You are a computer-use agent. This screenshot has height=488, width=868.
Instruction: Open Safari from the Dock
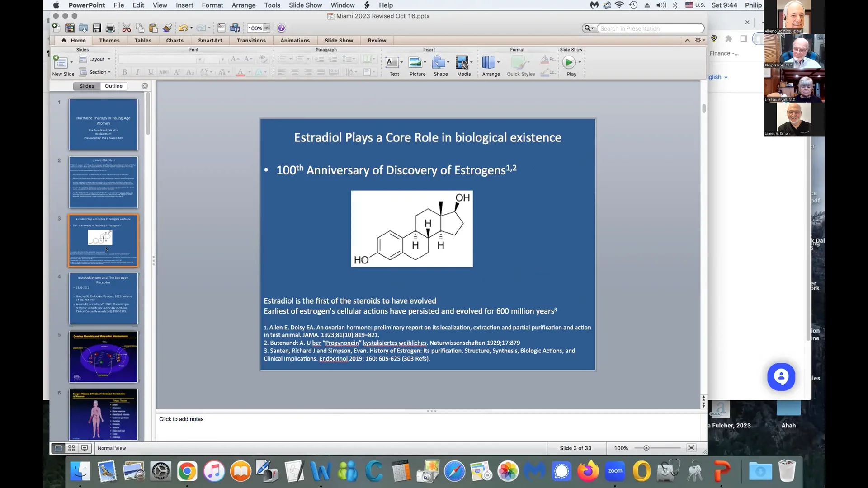(454, 472)
